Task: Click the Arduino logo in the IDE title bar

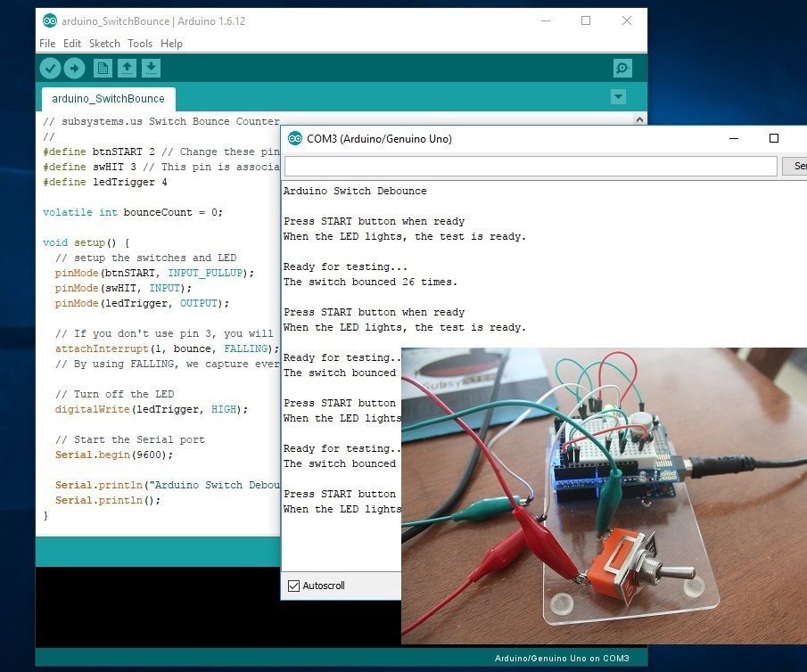Action: [x=49, y=20]
